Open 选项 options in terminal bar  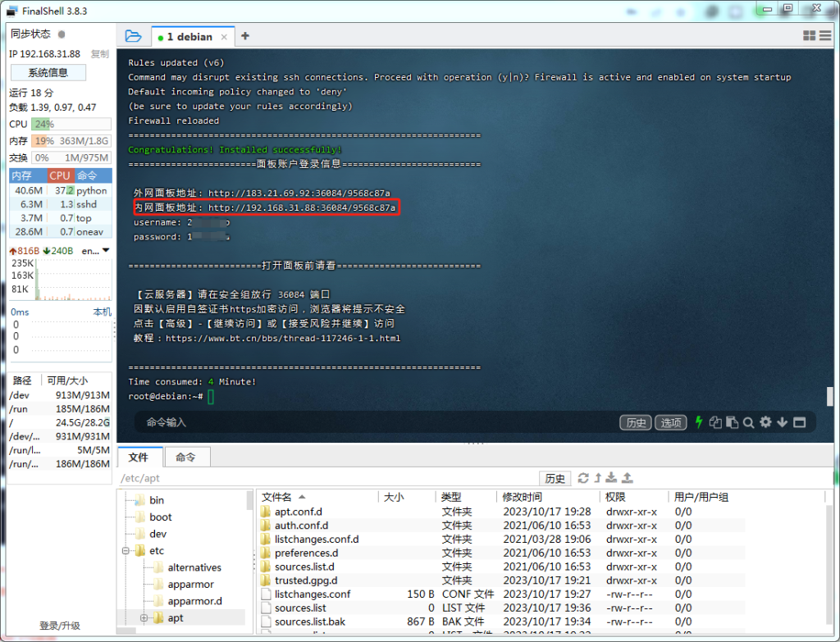671,422
